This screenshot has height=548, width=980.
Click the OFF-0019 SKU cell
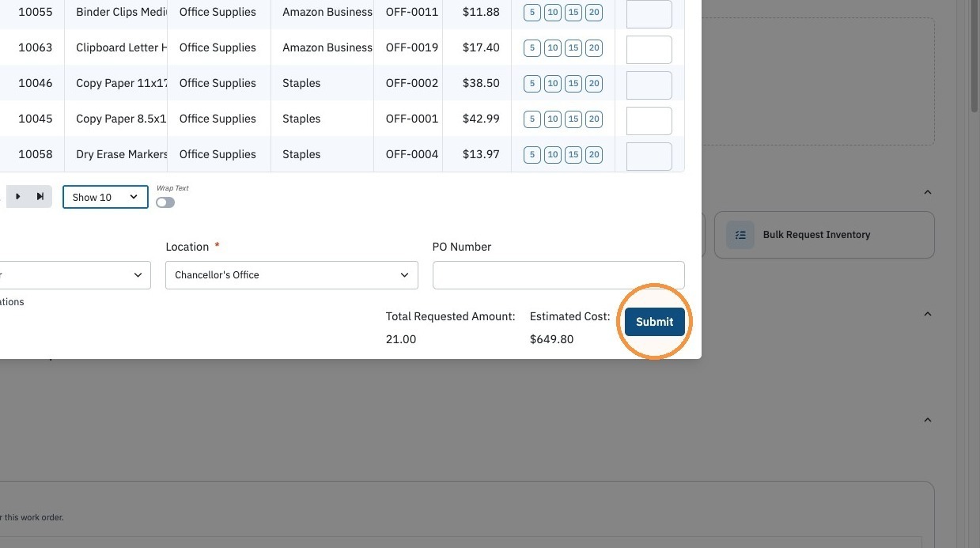pyautogui.click(x=411, y=47)
